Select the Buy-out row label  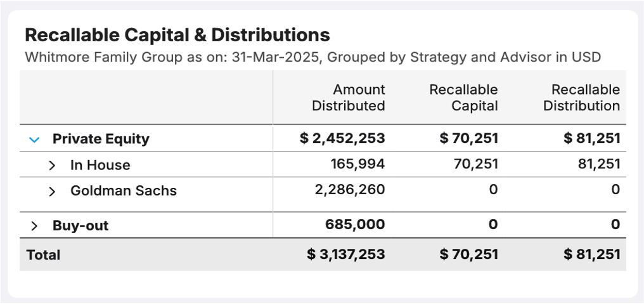pyautogui.click(x=80, y=226)
